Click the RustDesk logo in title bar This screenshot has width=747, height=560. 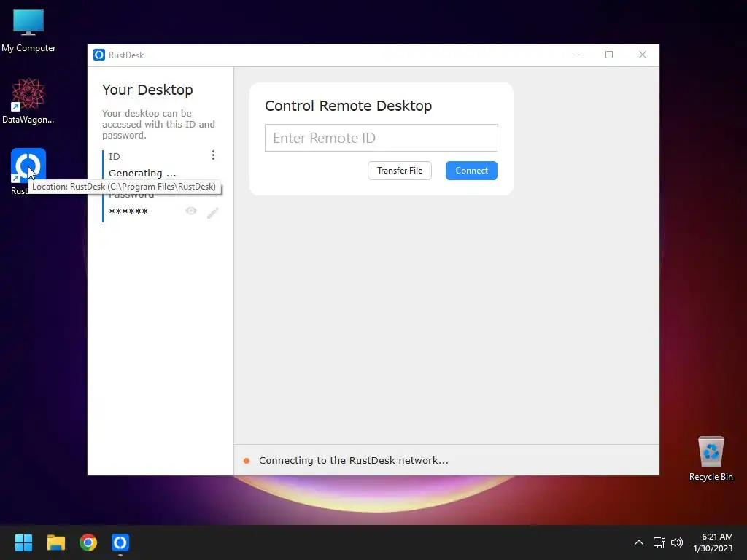point(99,55)
